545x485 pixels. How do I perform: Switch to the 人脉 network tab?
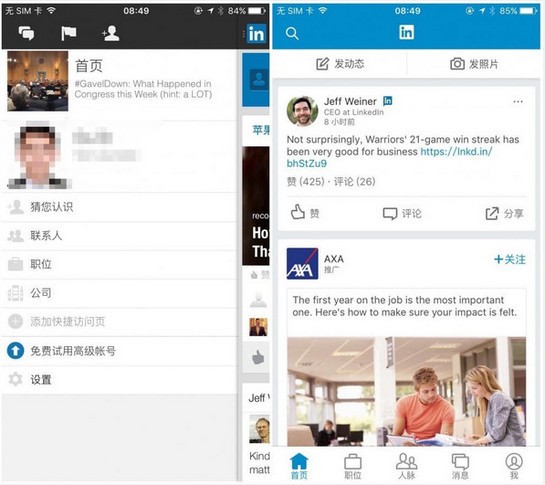(406, 467)
